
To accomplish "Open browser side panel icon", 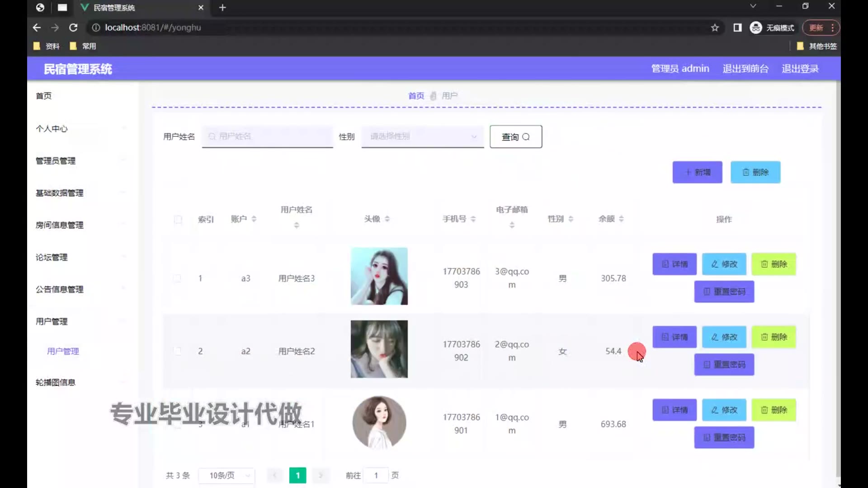I will coord(737,28).
